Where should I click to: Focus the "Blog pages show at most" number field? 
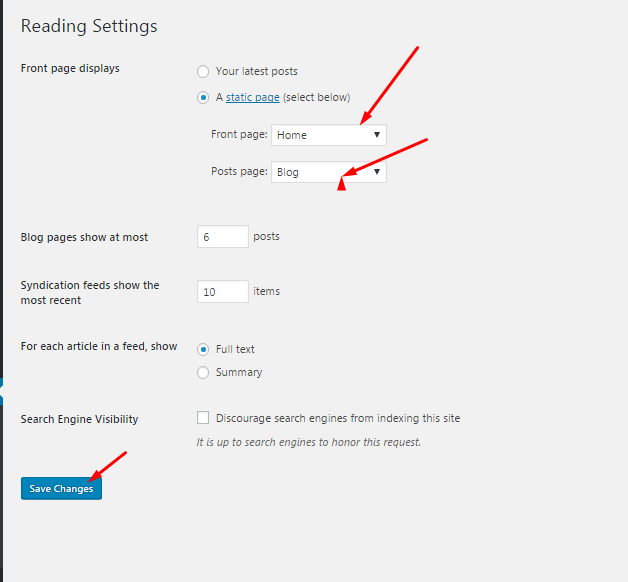click(x=223, y=237)
